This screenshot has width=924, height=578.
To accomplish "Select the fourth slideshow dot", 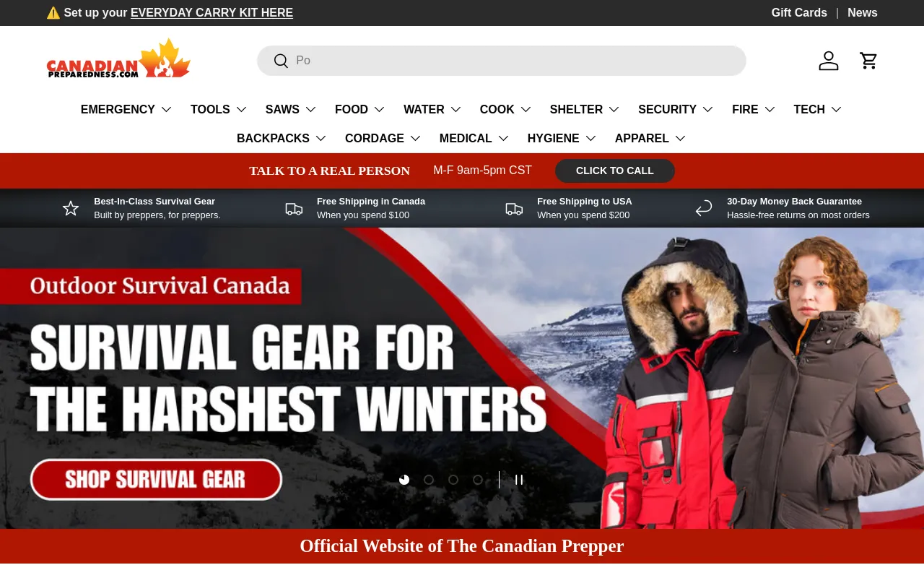I will [478, 480].
